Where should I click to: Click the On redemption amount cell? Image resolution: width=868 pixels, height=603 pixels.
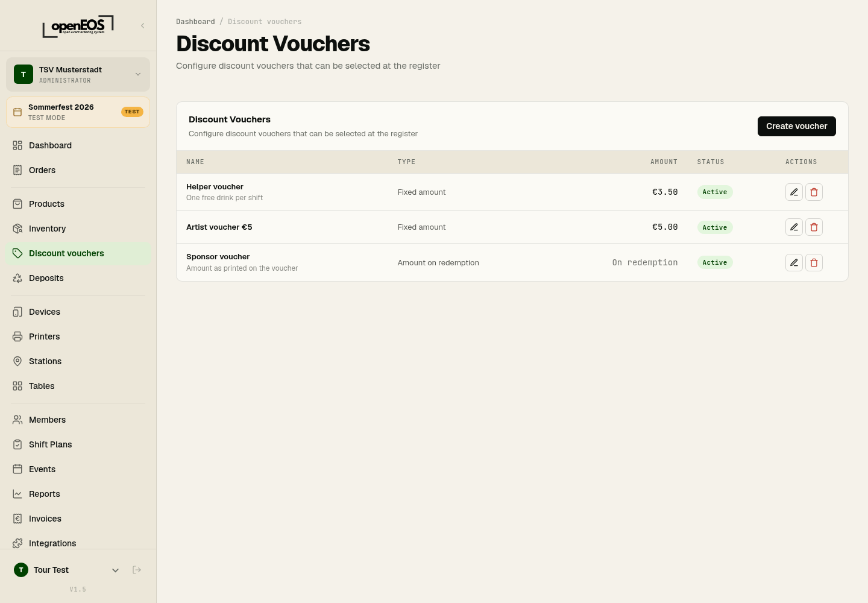click(x=645, y=262)
